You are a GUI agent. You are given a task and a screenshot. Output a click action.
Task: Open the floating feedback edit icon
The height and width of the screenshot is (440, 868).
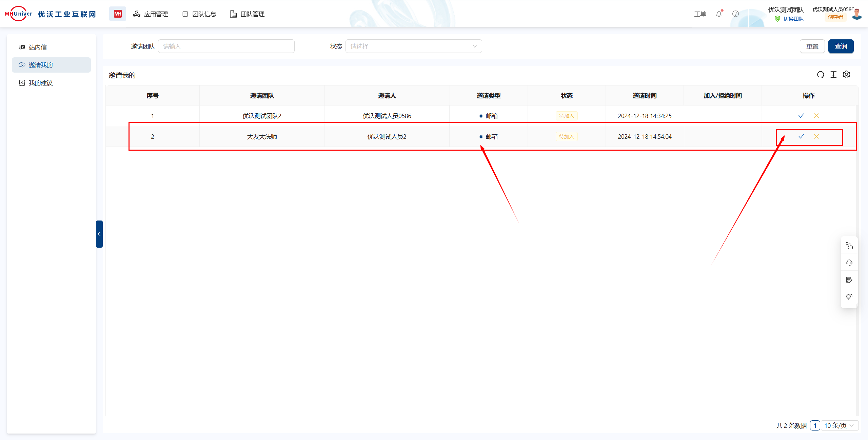[849, 280]
